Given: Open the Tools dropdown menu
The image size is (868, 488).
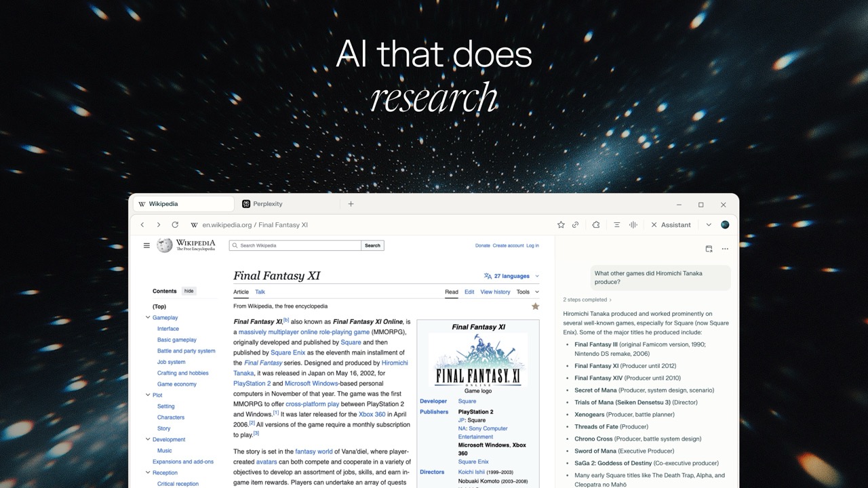Looking at the screenshot, I should (x=528, y=292).
